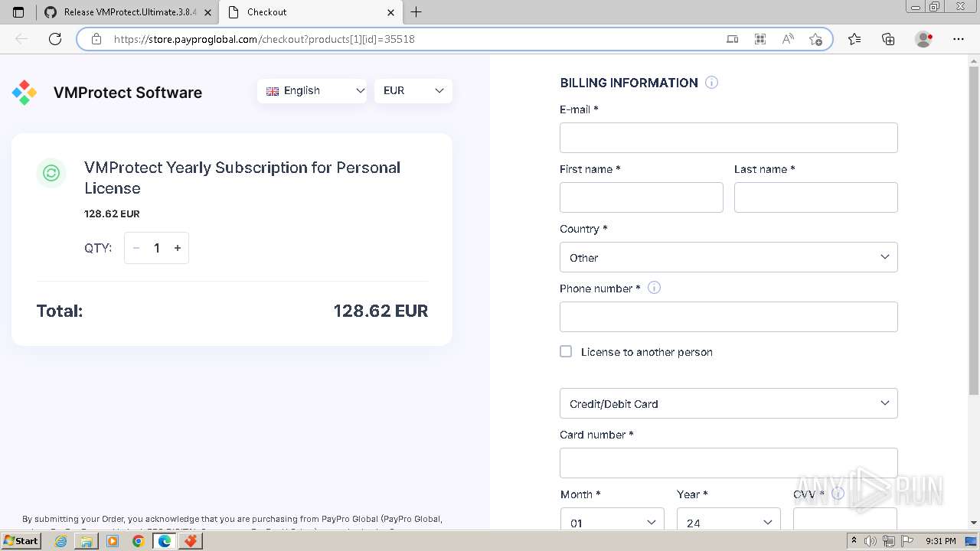The width and height of the screenshot is (980, 551).
Task: Open the browser profile avatar
Action: point(924,39)
